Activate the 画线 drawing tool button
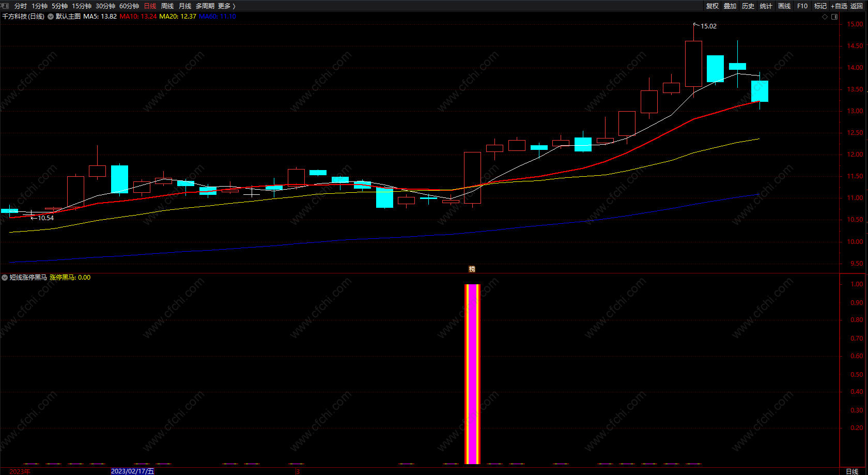Image resolution: width=868 pixels, height=475 pixels. [784, 6]
